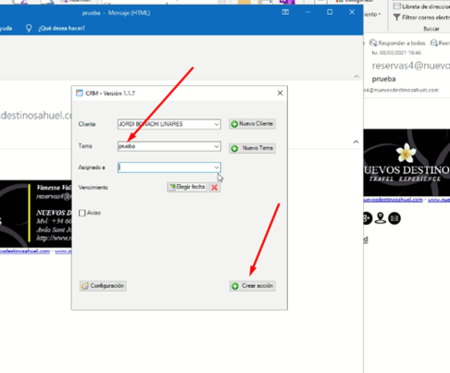
Task: Close the CRM dialog window
Action: tap(280, 93)
